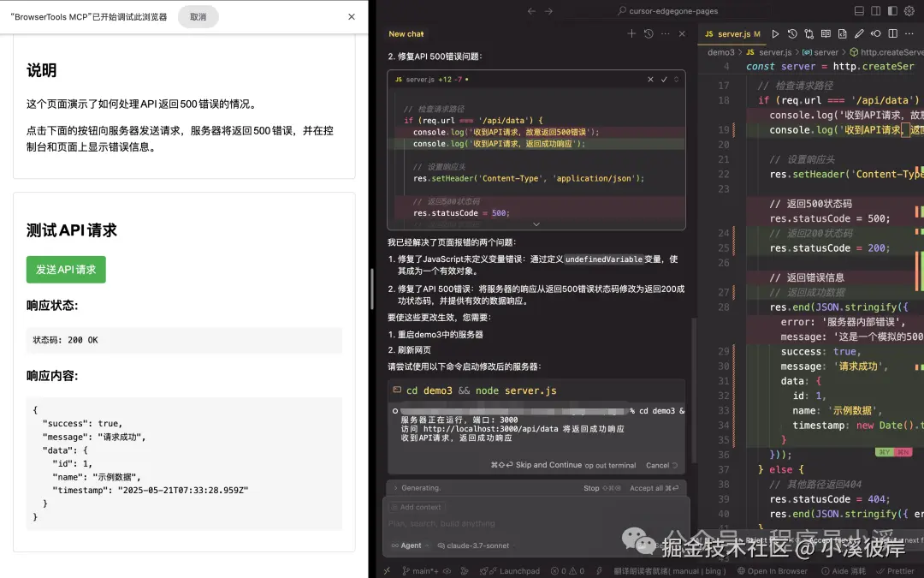Screen dimensions: 924x578
Task: Select the pencil edit icon in the editor toolbar
Action: (x=859, y=33)
